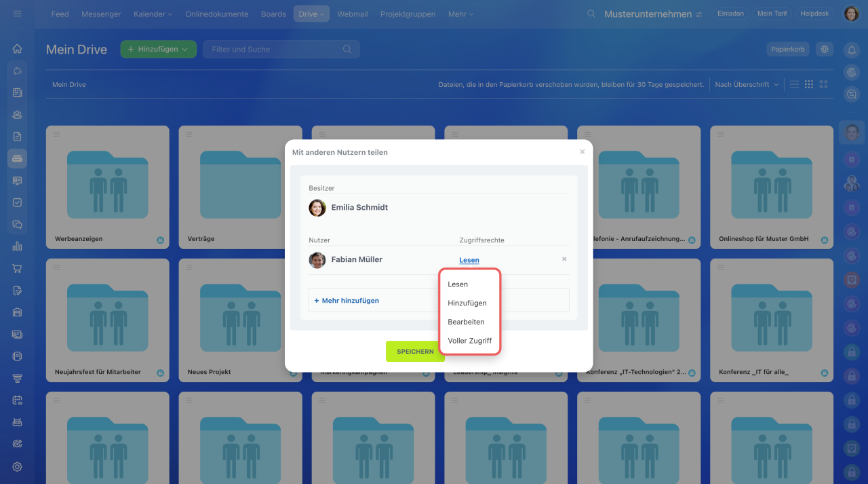Open Webmail
Viewport: 868px width, 484px height.
coord(353,14)
